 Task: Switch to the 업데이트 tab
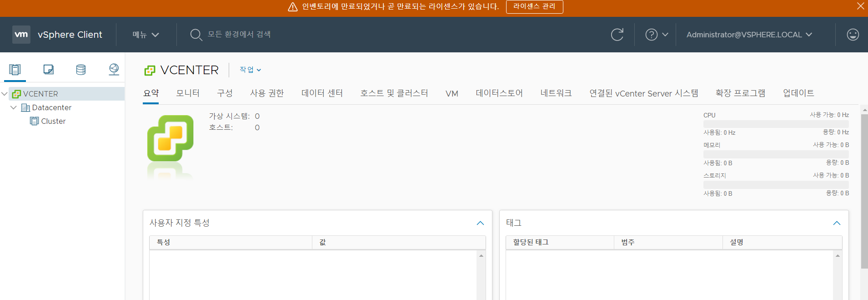(798, 93)
